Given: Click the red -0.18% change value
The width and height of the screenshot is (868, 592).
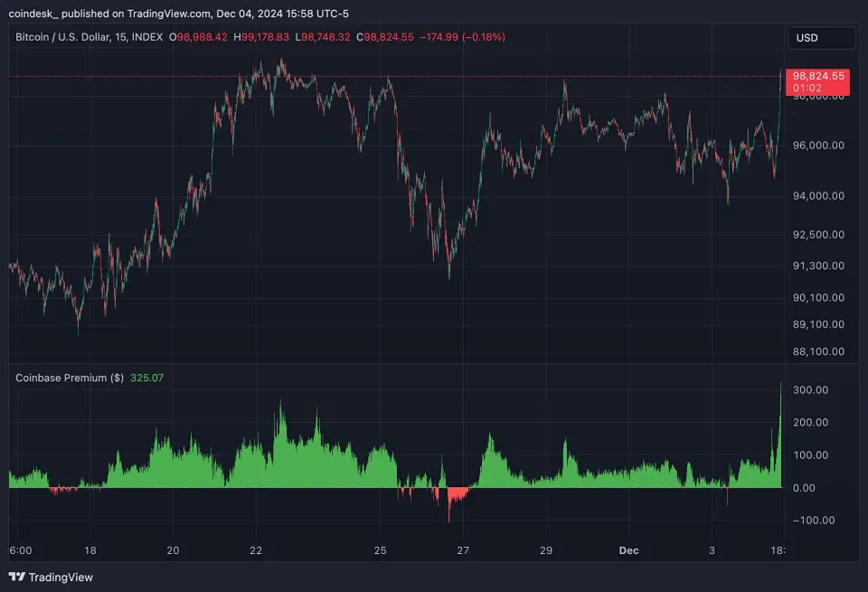Looking at the screenshot, I should (483, 37).
